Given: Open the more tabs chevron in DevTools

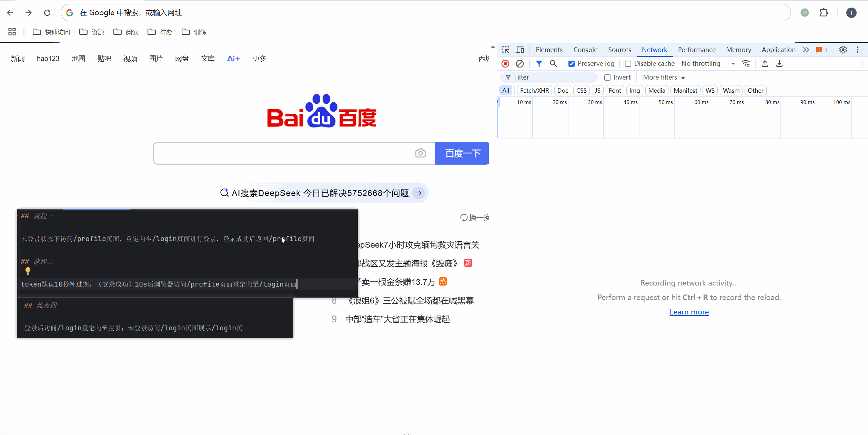Looking at the screenshot, I should click(x=806, y=50).
